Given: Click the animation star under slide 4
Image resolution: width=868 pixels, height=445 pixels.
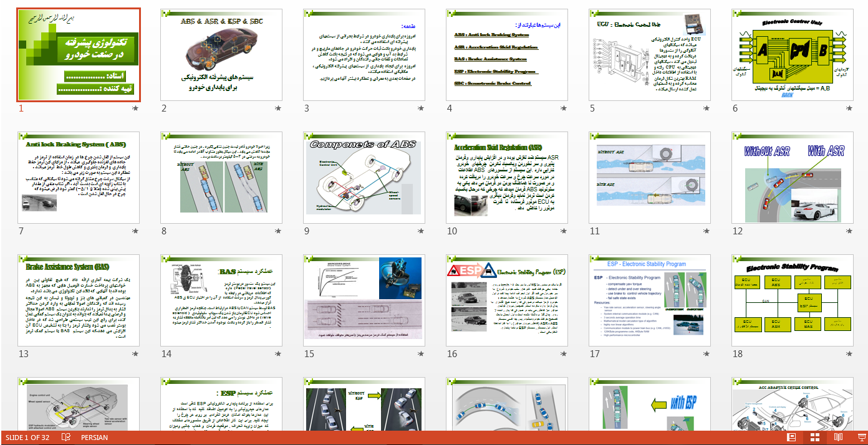Looking at the screenshot, I should click(564, 108).
